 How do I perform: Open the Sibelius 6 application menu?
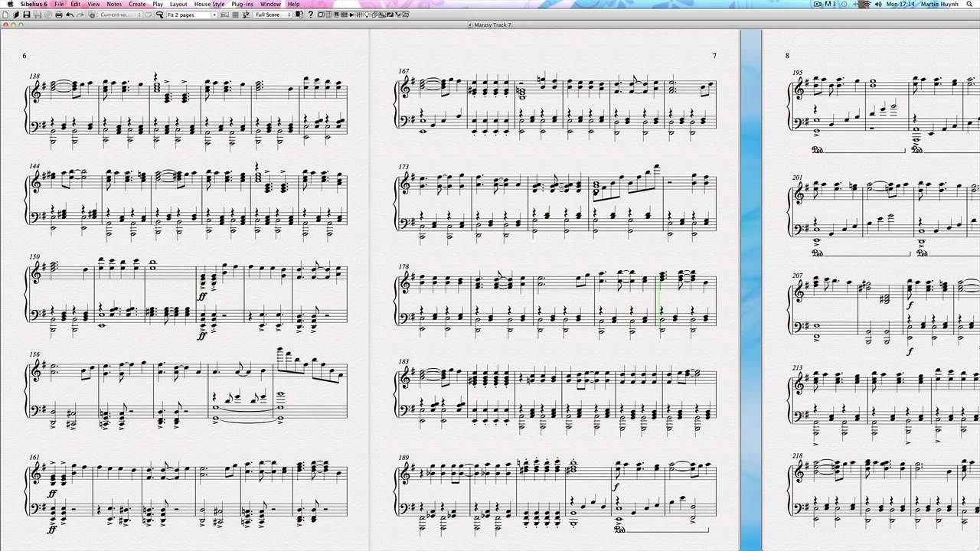[35, 4]
